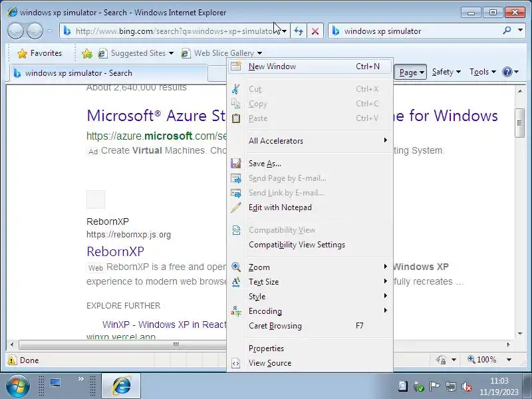Click the New Window menu icon
The height and width of the screenshot is (399, 532).
236,66
